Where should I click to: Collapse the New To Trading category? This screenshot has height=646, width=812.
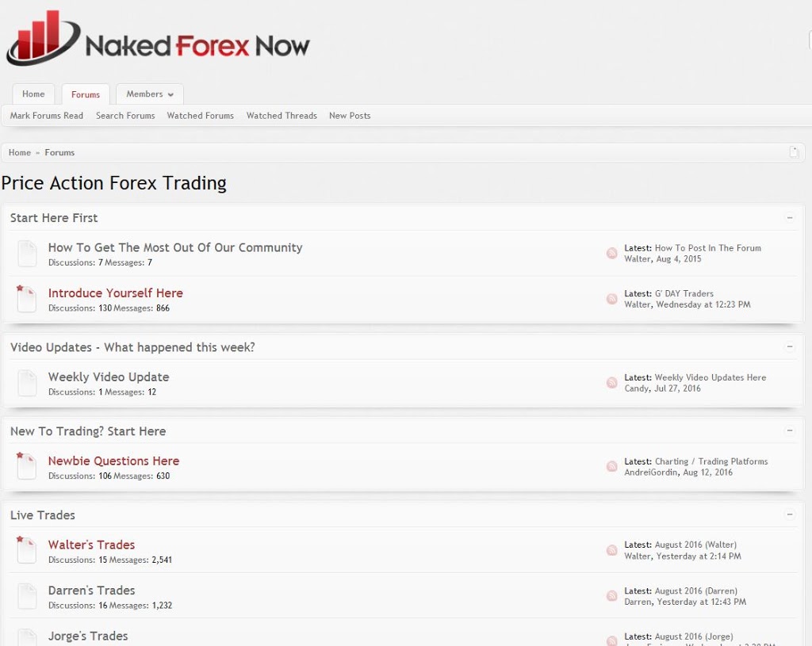click(x=790, y=430)
